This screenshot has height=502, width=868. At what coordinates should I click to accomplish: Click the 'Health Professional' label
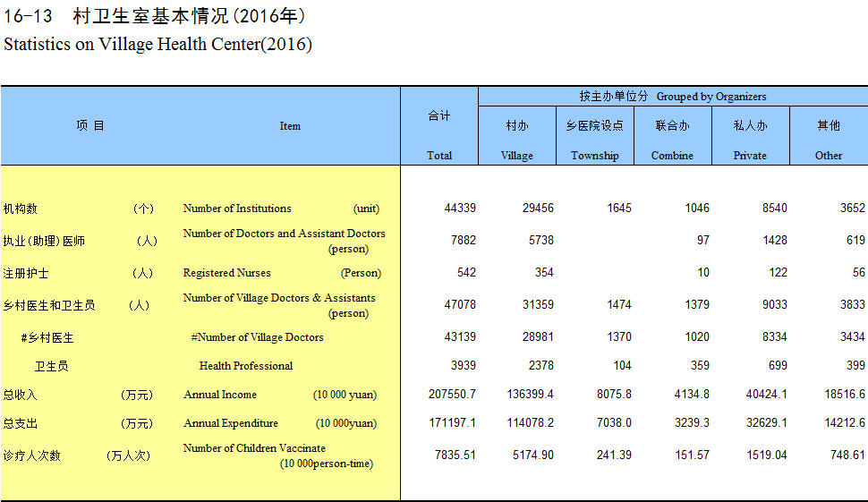pos(246,366)
